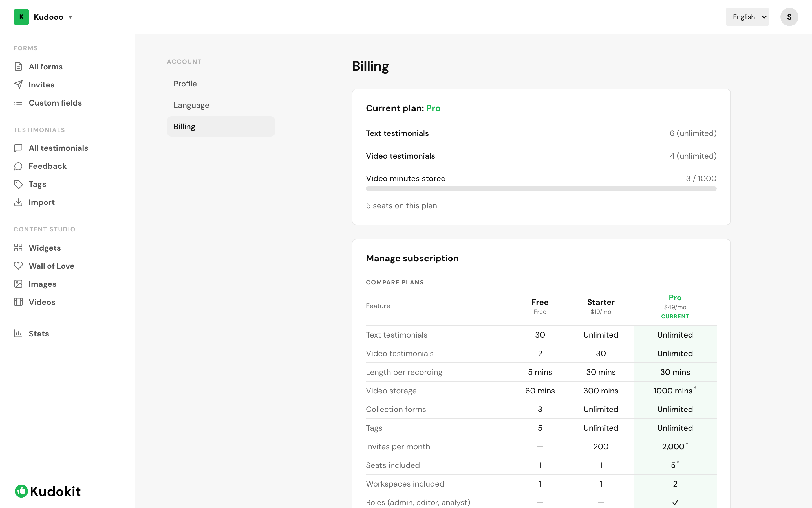Screen dimensions: 812x508
Task: Open the English language dropdown
Action: click(747, 17)
